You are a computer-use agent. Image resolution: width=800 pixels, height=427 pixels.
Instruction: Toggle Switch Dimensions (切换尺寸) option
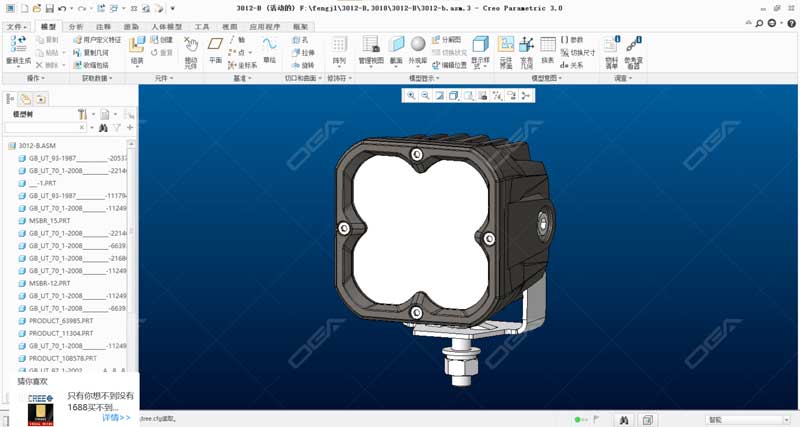[x=578, y=53]
